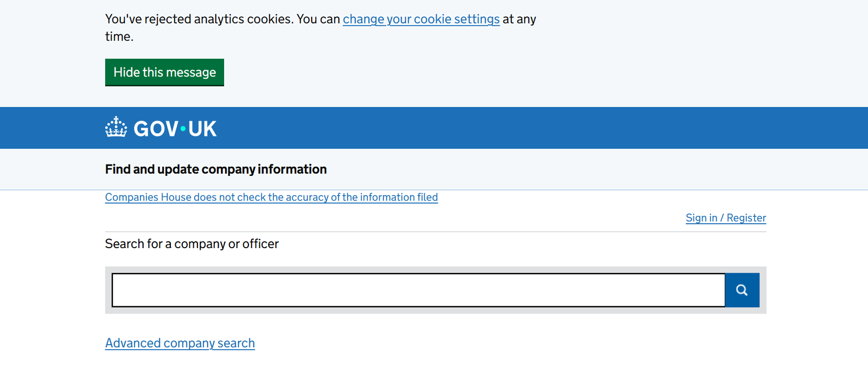Screen dimensions: 868x373
Task: Open the change your cookie settings link
Action: [x=421, y=20]
